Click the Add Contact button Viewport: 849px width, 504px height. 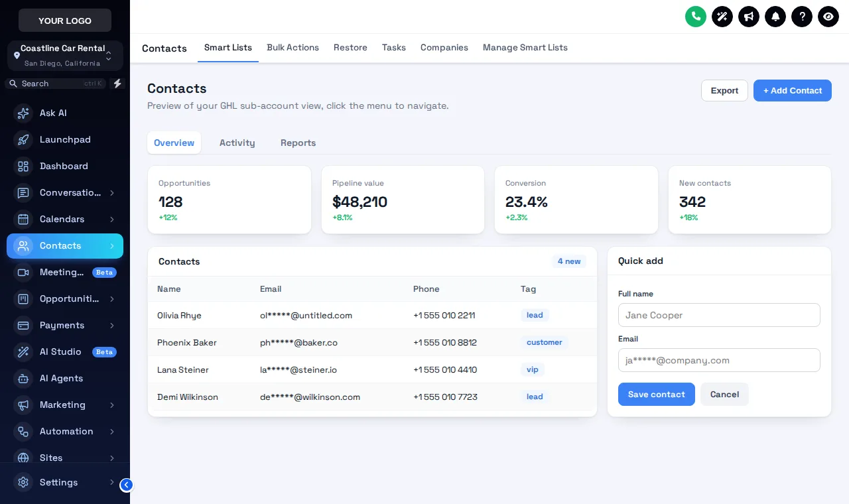pos(793,91)
